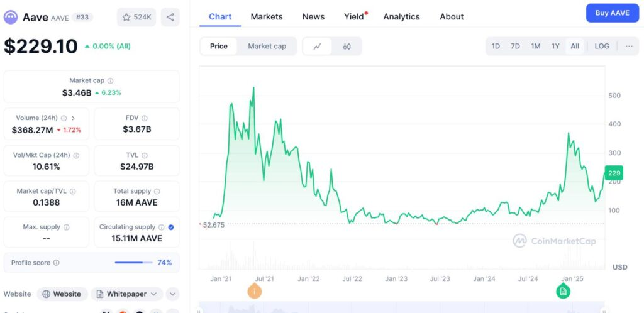
Task: Click the $229.10 price heading
Action: [x=41, y=46]
